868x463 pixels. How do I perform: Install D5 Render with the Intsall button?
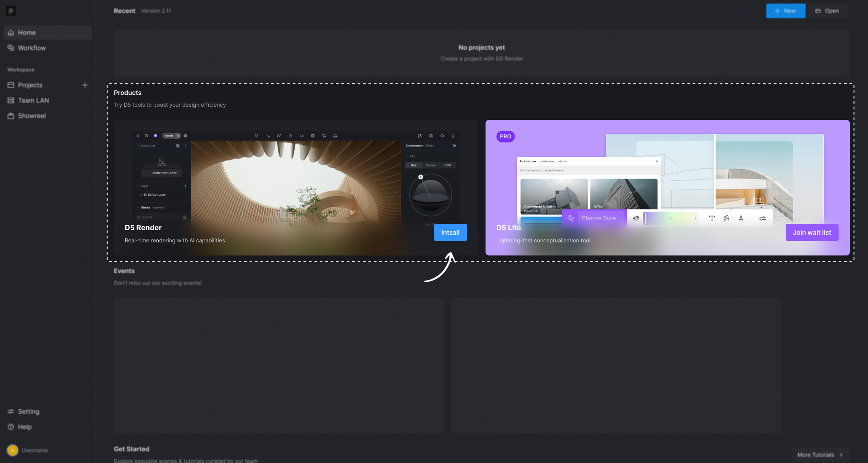[450, 232]
